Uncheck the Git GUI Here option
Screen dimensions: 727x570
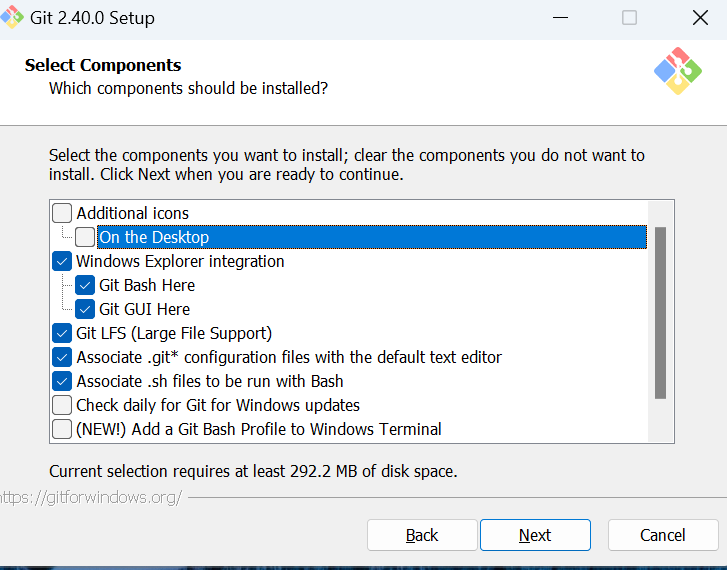point(85,309)
